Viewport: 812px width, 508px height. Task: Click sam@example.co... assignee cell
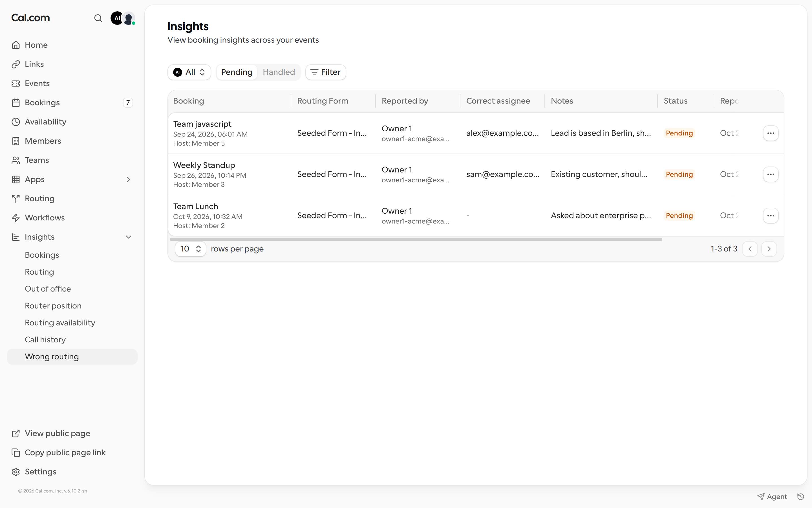tap(503, 174)
